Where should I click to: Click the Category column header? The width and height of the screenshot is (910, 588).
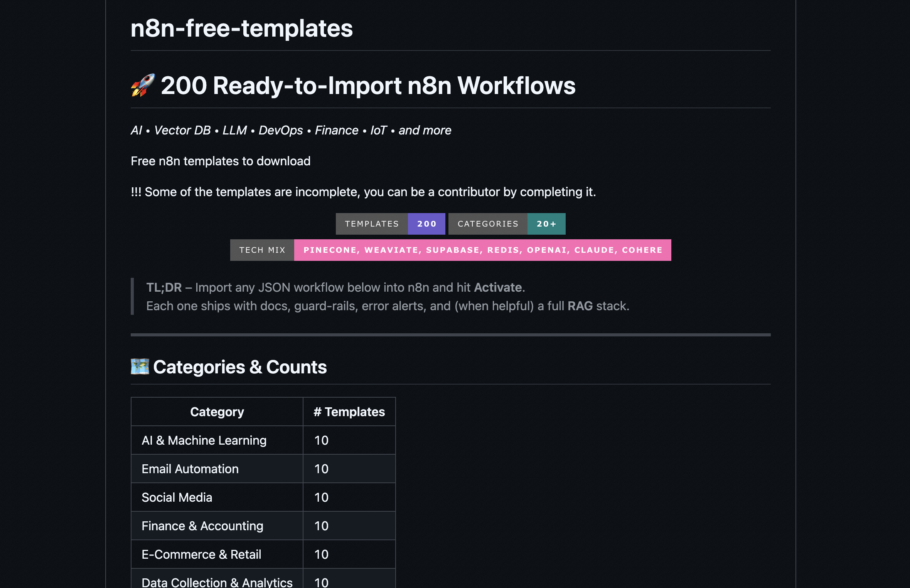217,412
